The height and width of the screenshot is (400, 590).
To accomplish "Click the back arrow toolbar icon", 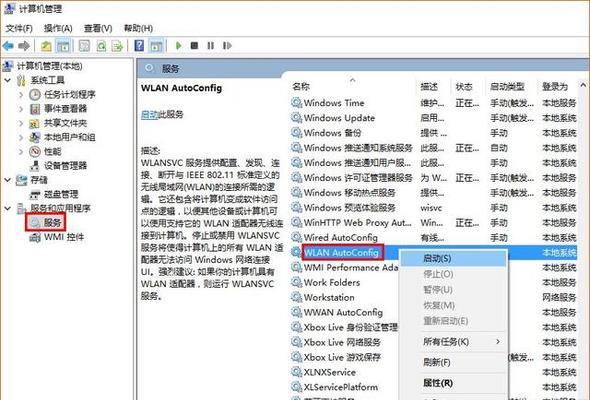I will pos(8,46).
